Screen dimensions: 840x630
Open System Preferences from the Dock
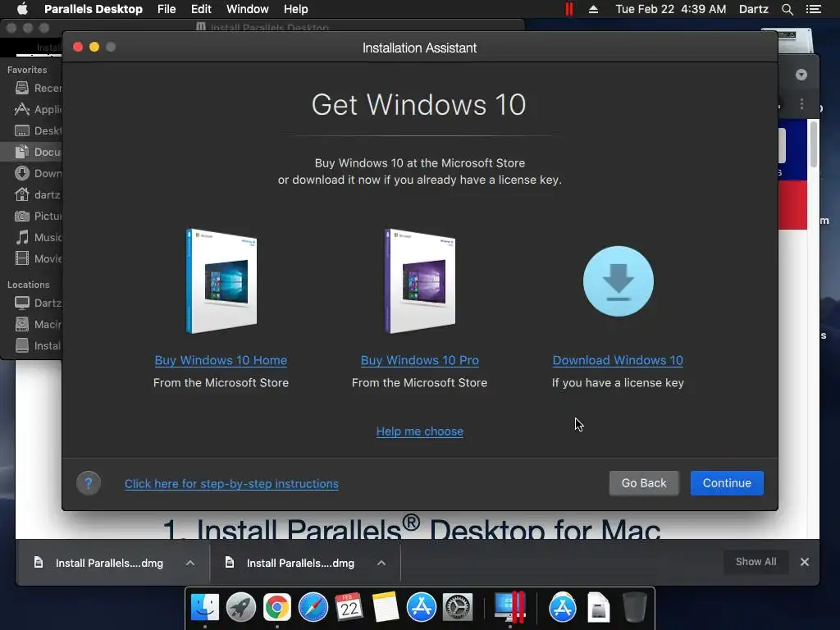[458, 608]
